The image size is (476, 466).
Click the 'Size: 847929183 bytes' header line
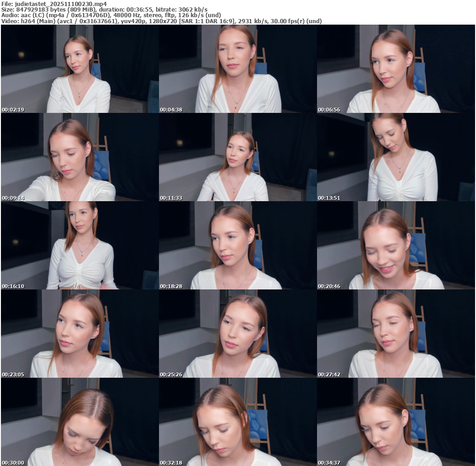[x=105, y=9]
